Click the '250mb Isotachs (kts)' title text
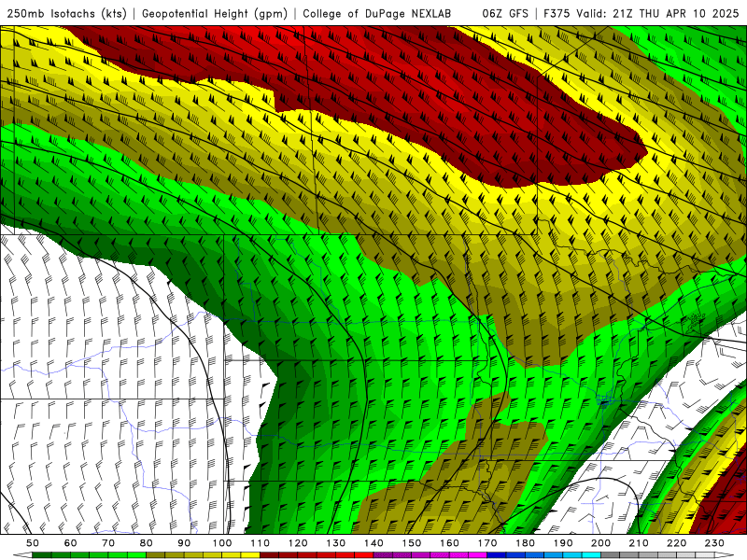The image size is (747, 560). point(67,14)
